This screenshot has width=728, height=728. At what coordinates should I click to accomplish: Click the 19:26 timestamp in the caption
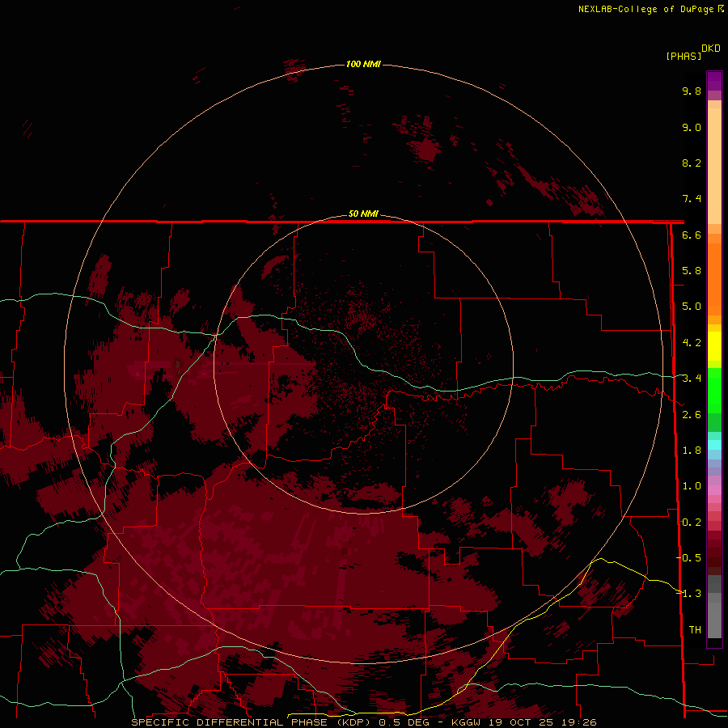[x=579, y=722]
